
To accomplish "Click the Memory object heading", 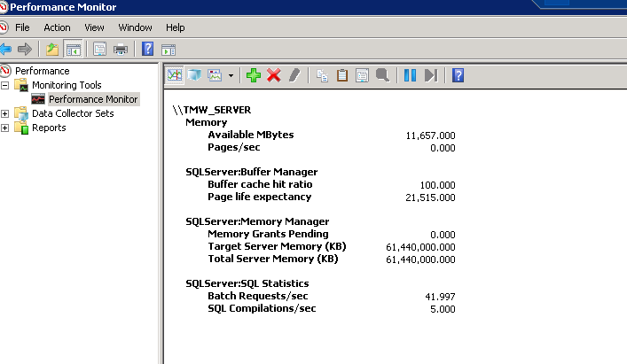I will 207,122.
